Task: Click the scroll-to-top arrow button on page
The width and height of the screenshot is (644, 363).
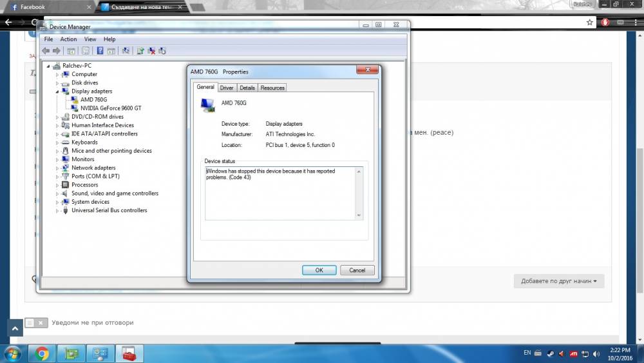Action: 15,328
